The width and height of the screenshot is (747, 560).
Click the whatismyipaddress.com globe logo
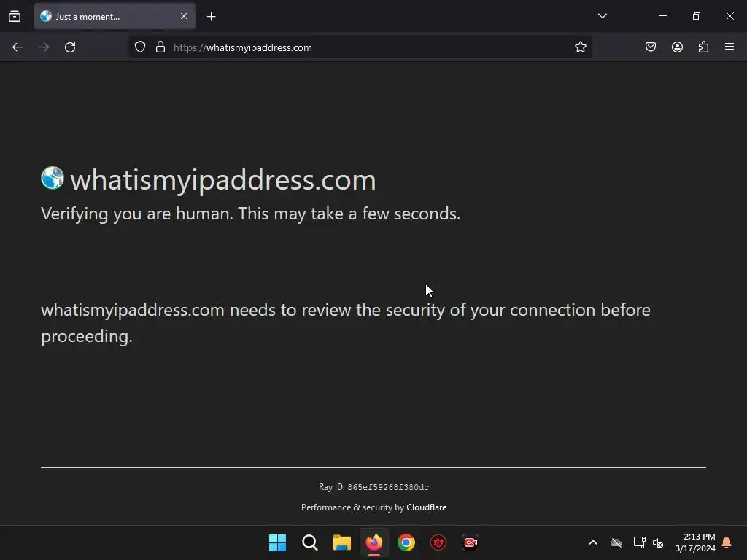[x=53, y=178]
